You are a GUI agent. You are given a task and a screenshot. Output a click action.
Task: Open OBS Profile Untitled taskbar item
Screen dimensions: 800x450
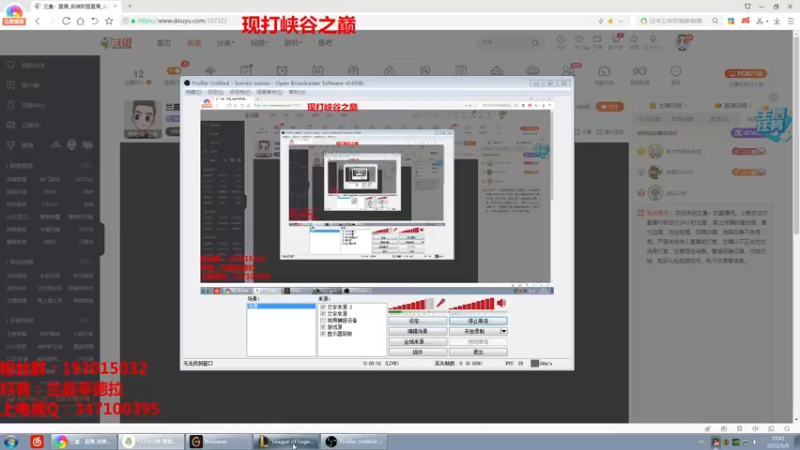pyautogui.click(x=355, y=442)
